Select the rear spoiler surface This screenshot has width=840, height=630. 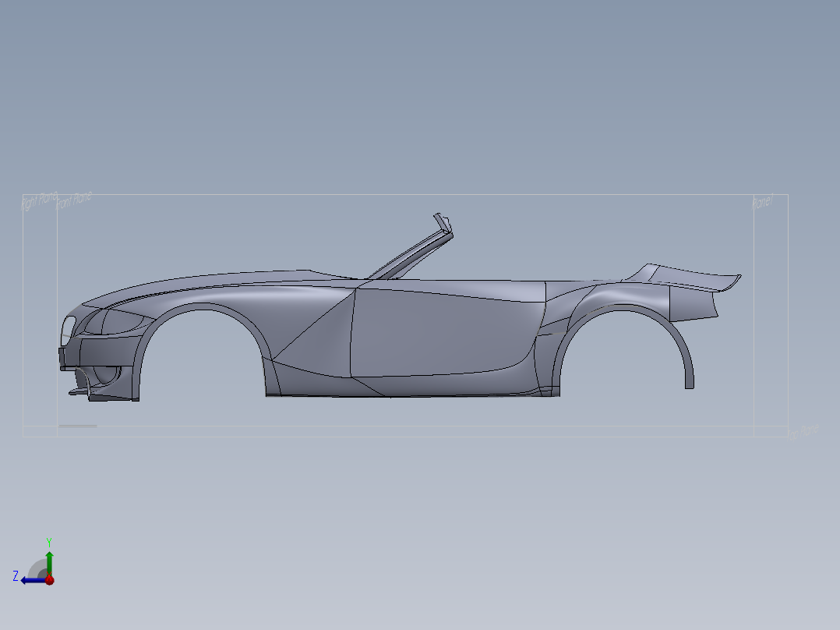(691, 276)
